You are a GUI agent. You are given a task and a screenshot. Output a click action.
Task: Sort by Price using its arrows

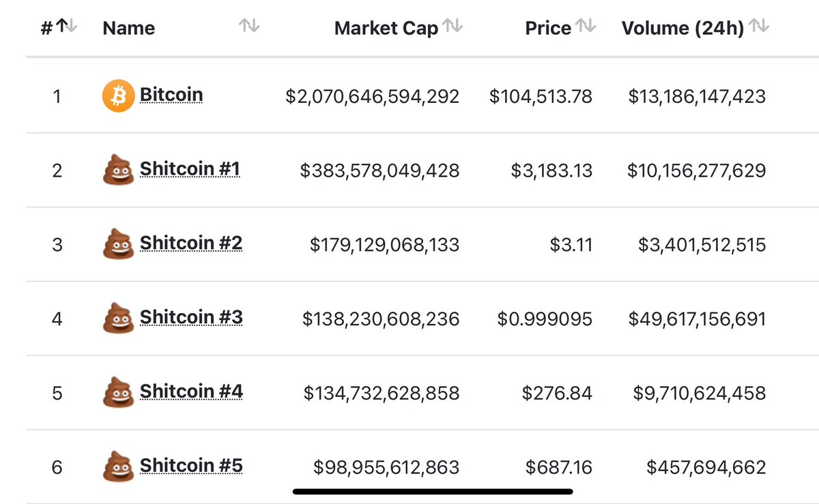[x=586, y=26]
